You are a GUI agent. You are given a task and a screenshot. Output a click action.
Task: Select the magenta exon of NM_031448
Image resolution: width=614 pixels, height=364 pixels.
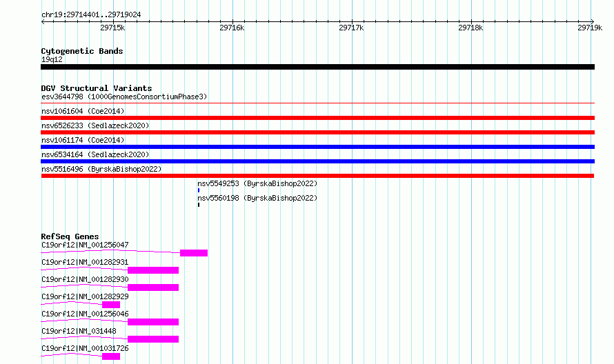(153, 339)
